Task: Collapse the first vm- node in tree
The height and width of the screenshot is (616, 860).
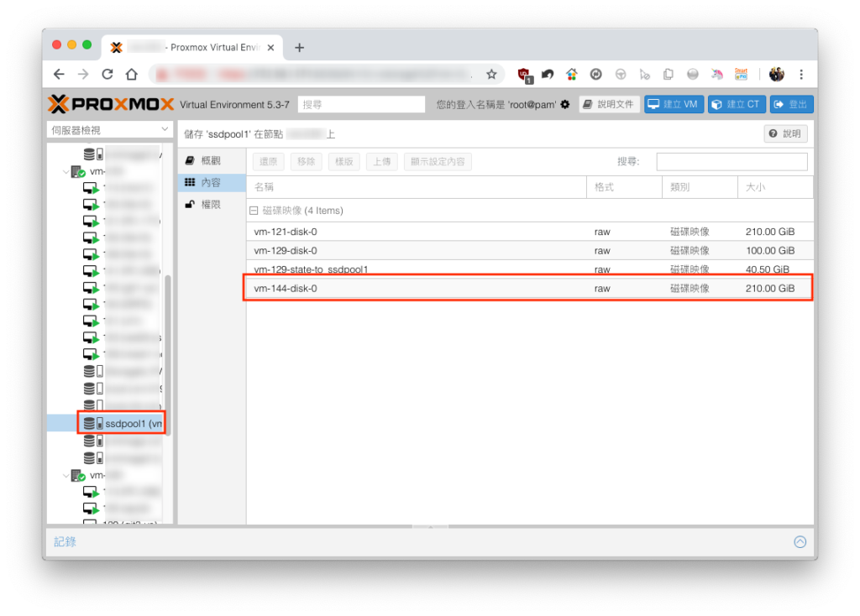Action: pyautogui.click(x=66, y=171)
